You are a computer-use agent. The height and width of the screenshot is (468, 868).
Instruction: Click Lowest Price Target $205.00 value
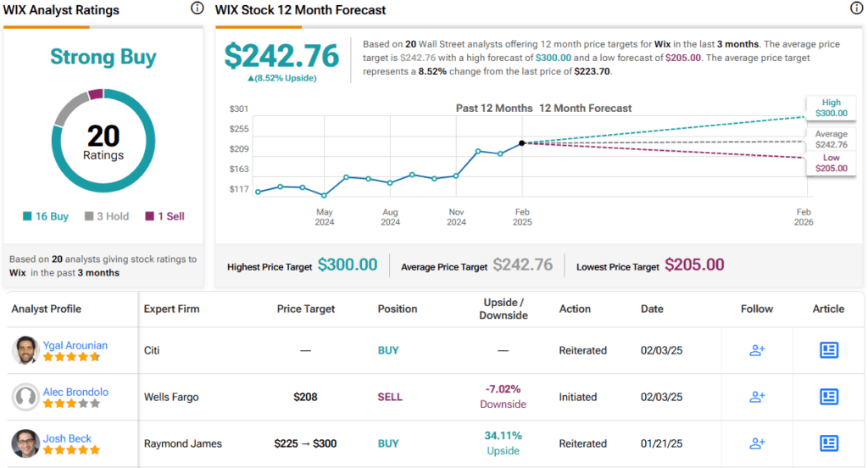[694, 265]
